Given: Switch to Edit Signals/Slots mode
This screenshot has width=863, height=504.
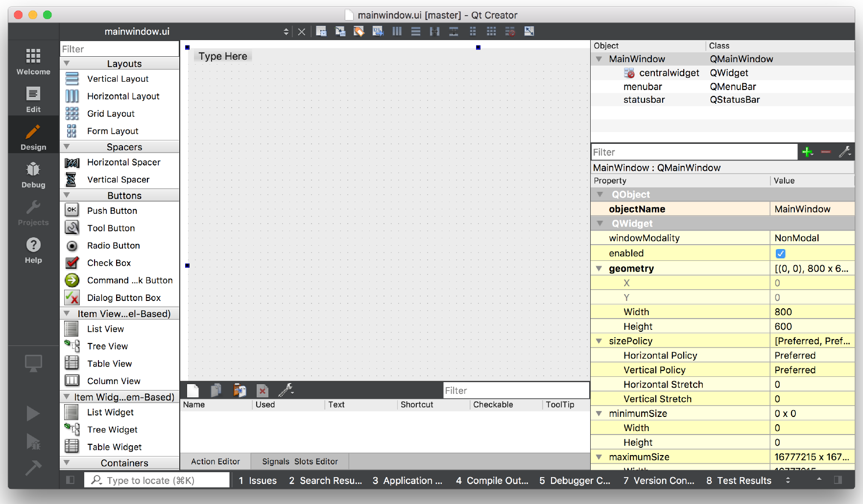Looking at the screenshot, I should pyautogui.click(x=340, y=31).
